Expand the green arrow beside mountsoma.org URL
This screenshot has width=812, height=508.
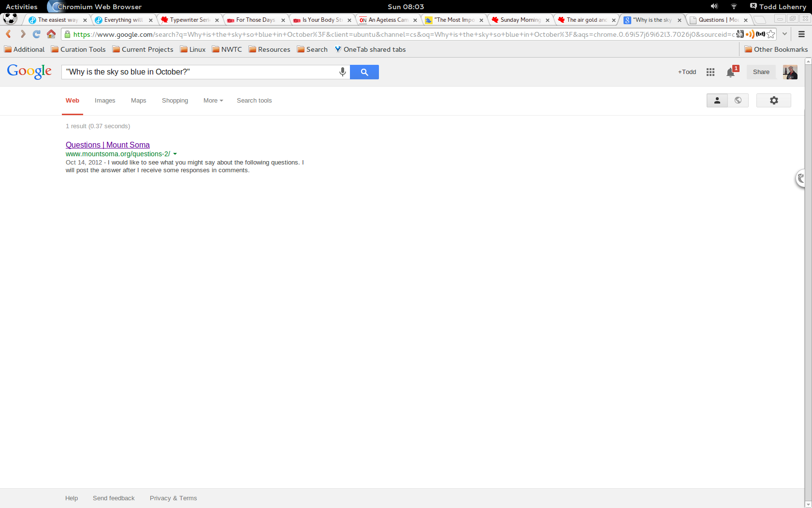click(175, 154)
